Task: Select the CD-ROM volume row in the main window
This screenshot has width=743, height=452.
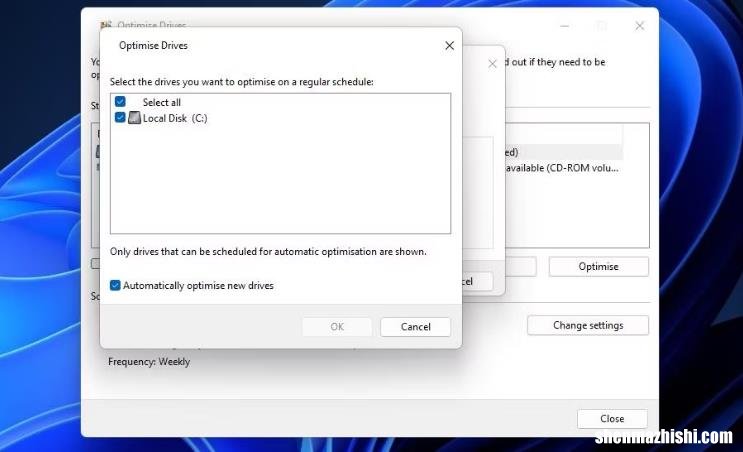Action: pos(562,168)
